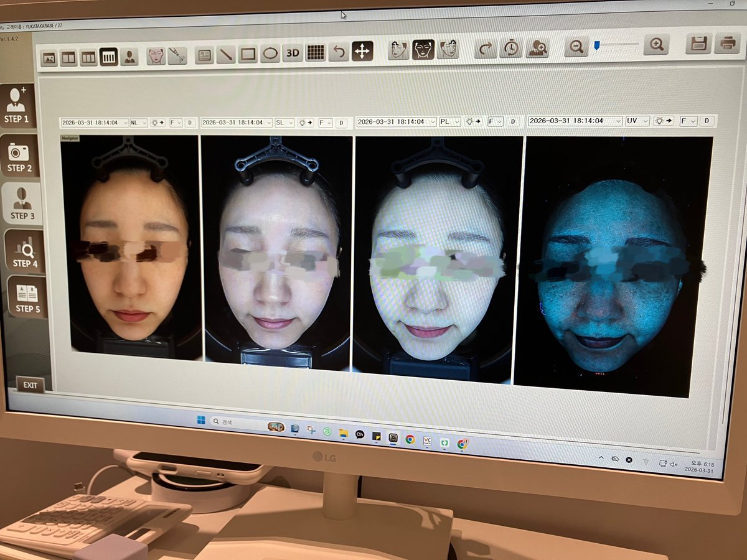Go to STEP 5 report tab
Image resolution: width=747 pixels, height=560 pixels.
coord(27,297)
